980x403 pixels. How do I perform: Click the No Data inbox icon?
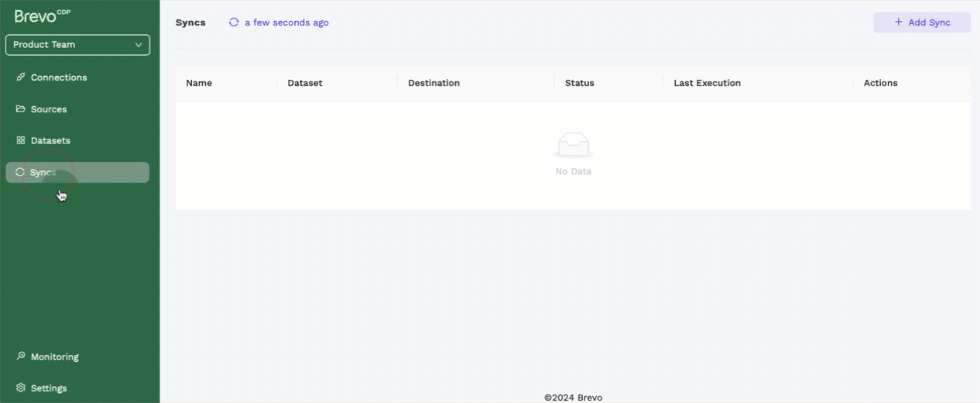click(x=573, y=145)
